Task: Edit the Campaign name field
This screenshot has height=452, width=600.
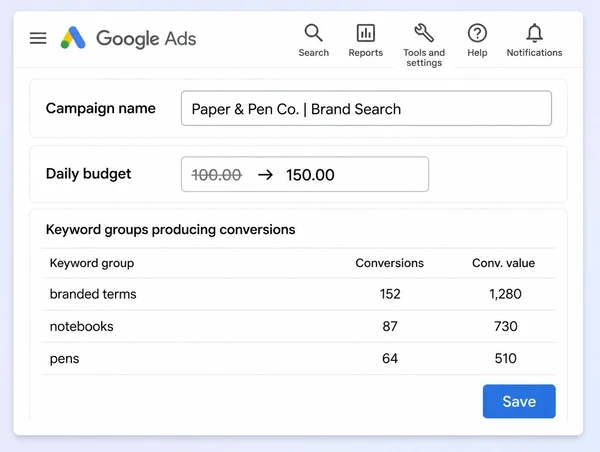Action: coord(366,108)
